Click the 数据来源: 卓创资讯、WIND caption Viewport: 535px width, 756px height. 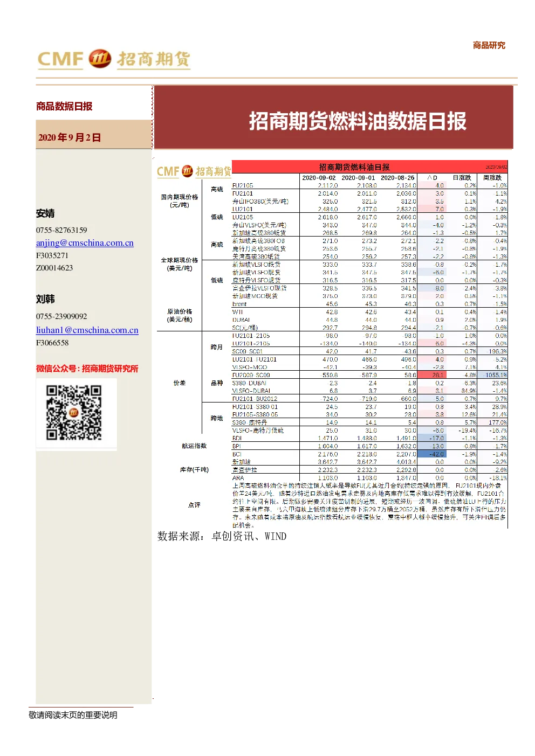[x=222, y=536]
